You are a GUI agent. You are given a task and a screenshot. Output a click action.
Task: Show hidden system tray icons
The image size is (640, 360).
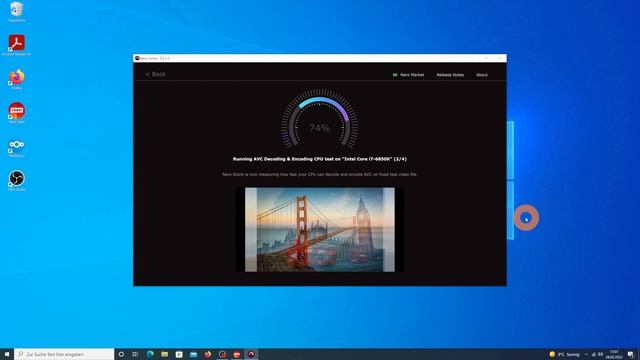pyautogui.click(x=586, y=354)
